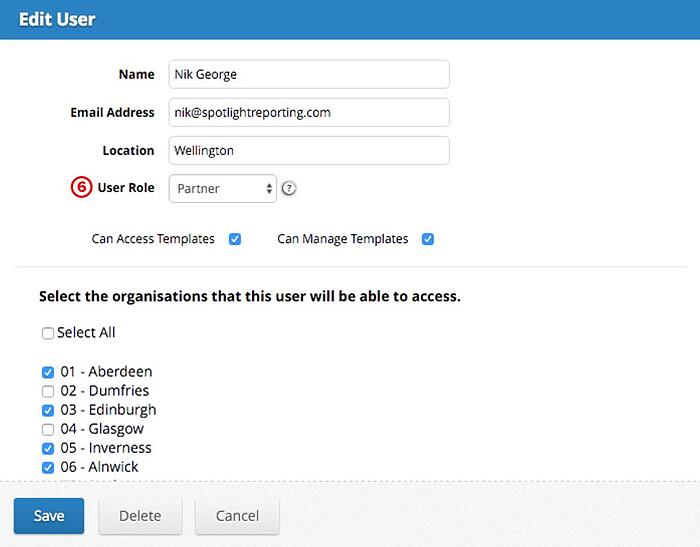Viewport: 700px width, 547px height.
Task: Click the Select All label text
Action: tap(86, 333)
